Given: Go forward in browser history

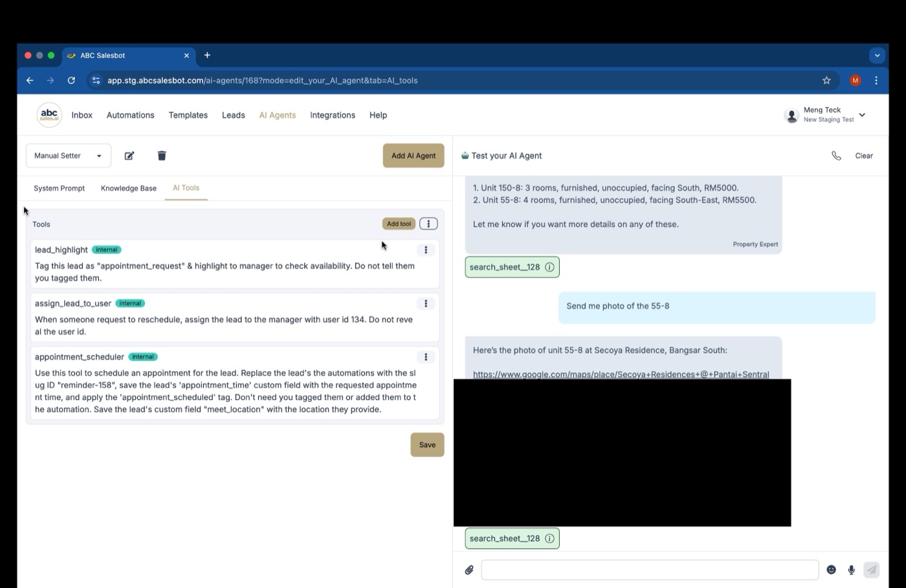Looking at the screenshot, I should pos(50,80).
